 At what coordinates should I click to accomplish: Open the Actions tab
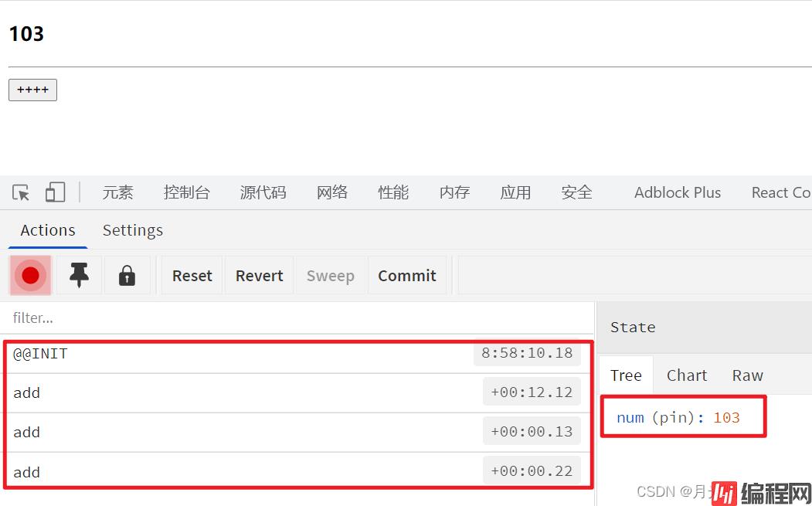pos(48,230)
